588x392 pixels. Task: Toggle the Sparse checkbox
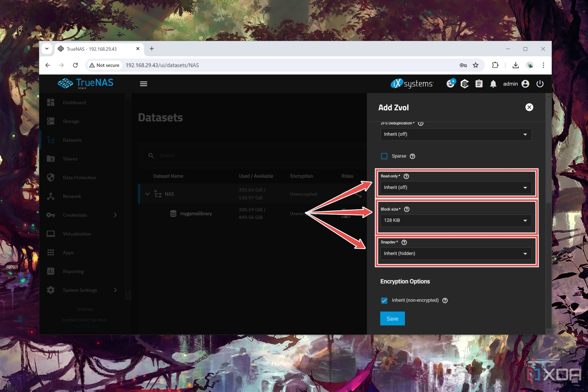[x=384, y=156]
